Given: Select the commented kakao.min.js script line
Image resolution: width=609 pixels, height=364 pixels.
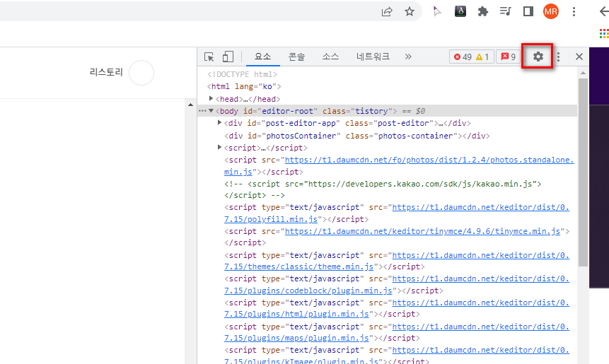Looking at the screenshot, I should click(x=383, y=189).
